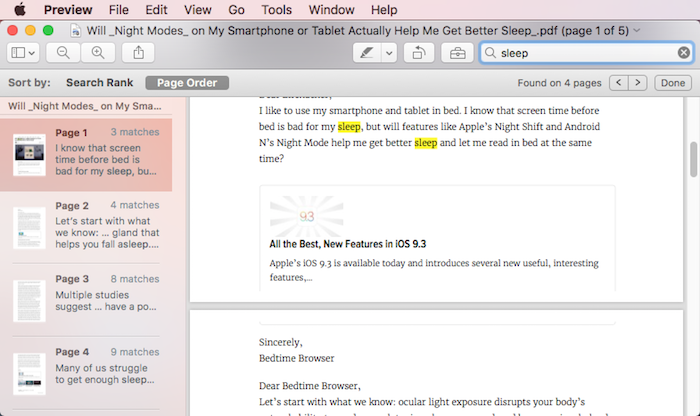Click the iOS 9.3 article image
700x416 pixels.
point(307,216)
